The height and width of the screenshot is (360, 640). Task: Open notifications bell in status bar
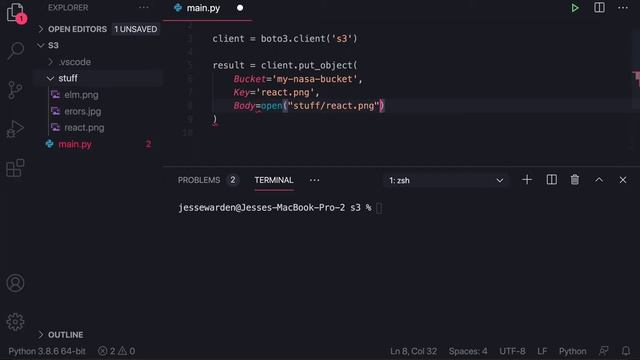626,351
